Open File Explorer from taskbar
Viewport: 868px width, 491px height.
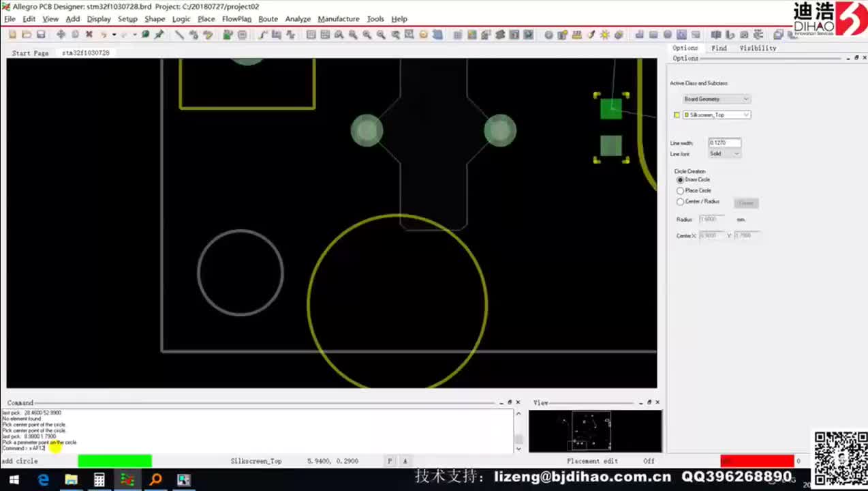pos(71,480)
